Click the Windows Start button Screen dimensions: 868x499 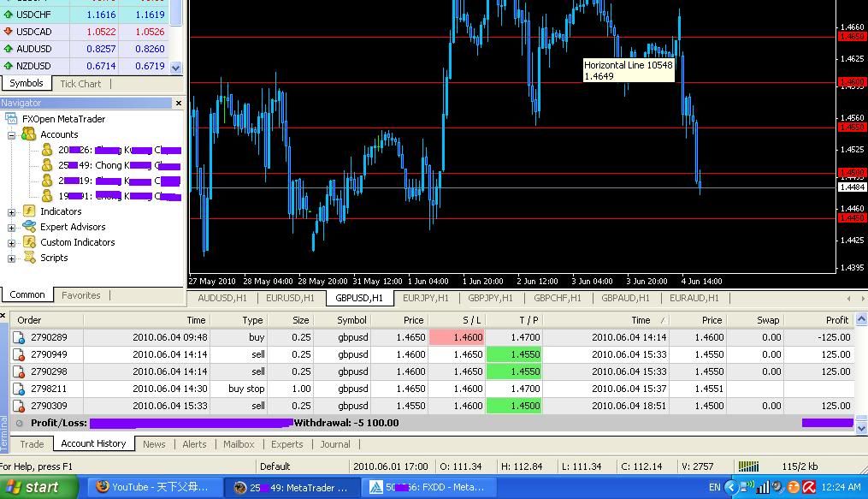point(41,488)
